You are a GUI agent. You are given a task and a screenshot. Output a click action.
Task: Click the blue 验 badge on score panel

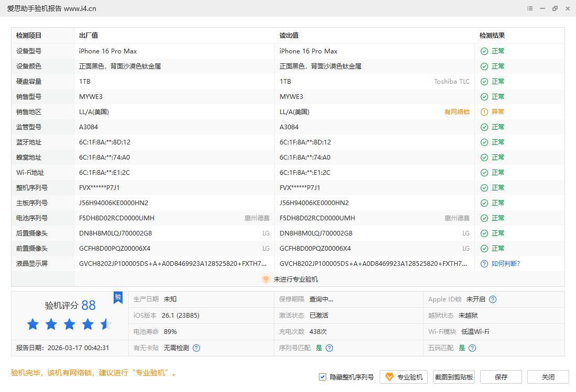tap(118, 298)
